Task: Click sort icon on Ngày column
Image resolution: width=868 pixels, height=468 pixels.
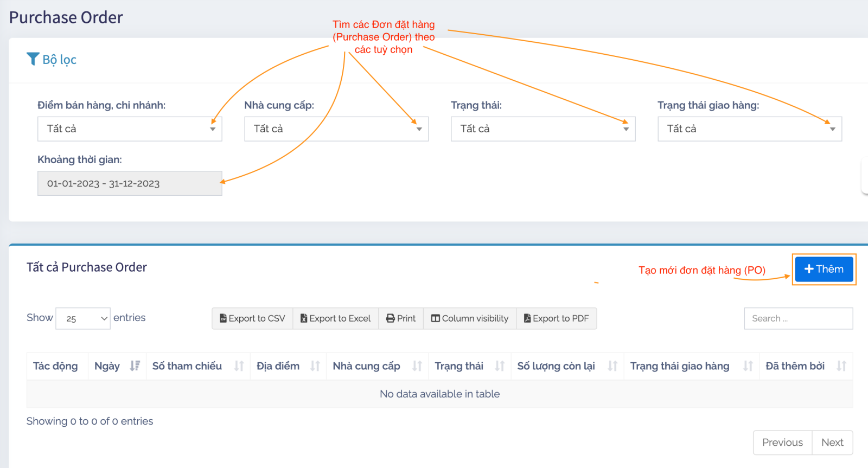Action: (135, 366)
